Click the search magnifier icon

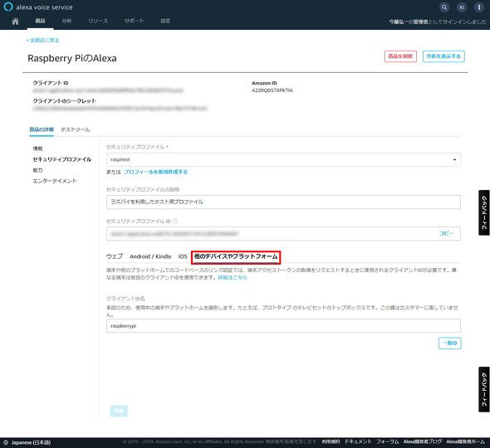coord(444,7)
